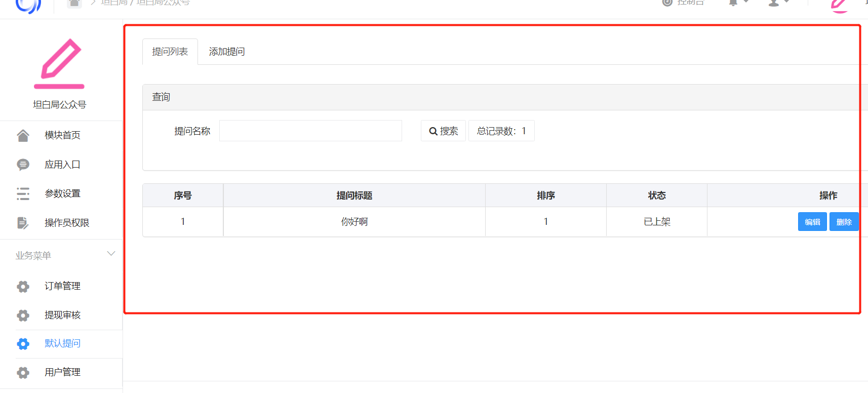Image resolution: width=868 pixels, height=393 pixels.
Task: Click the home icon beside 模块首页
Action: pos(23,136)
